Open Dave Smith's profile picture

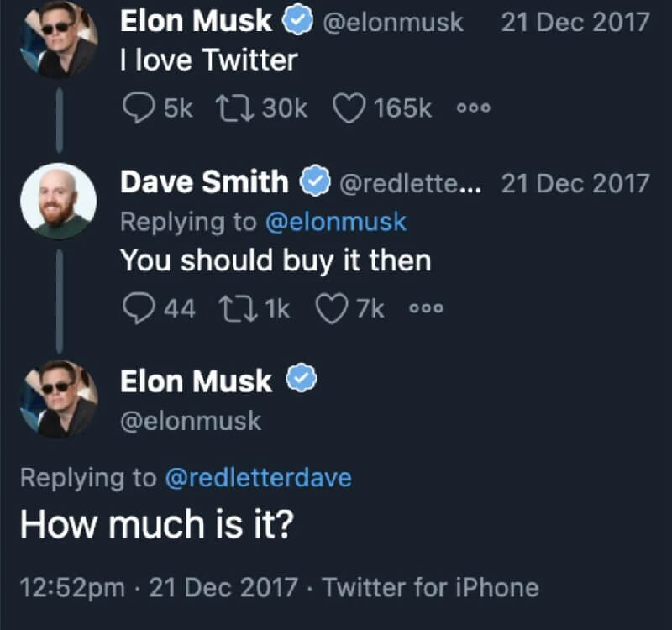(57, 201)
